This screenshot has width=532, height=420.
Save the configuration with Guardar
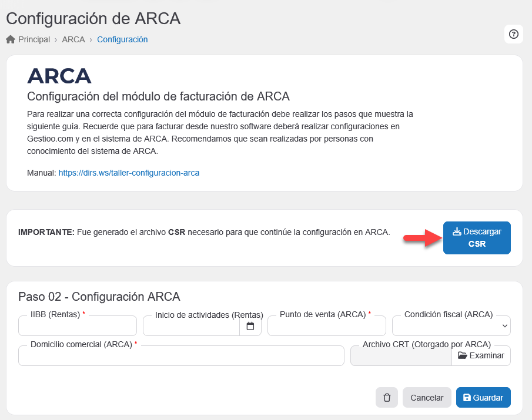pos(483,398)
